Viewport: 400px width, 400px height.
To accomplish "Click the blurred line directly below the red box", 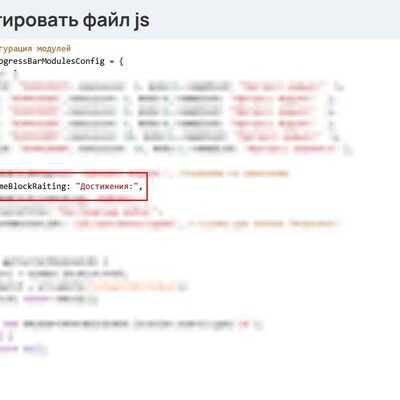I will click(67, 198).
